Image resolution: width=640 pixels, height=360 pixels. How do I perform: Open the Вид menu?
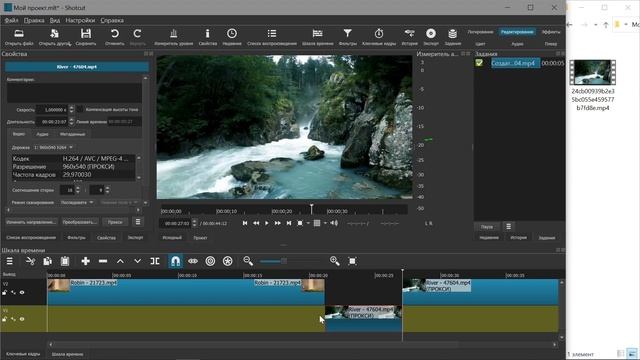[55, 20]
